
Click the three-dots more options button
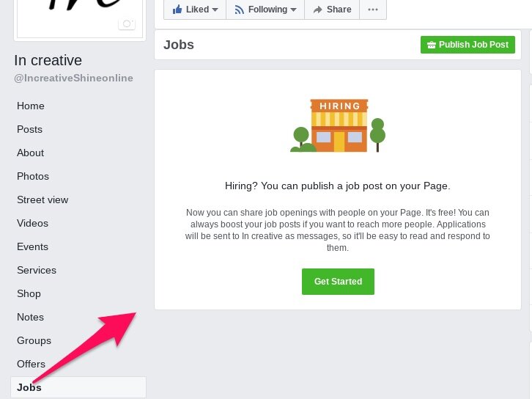373,10
